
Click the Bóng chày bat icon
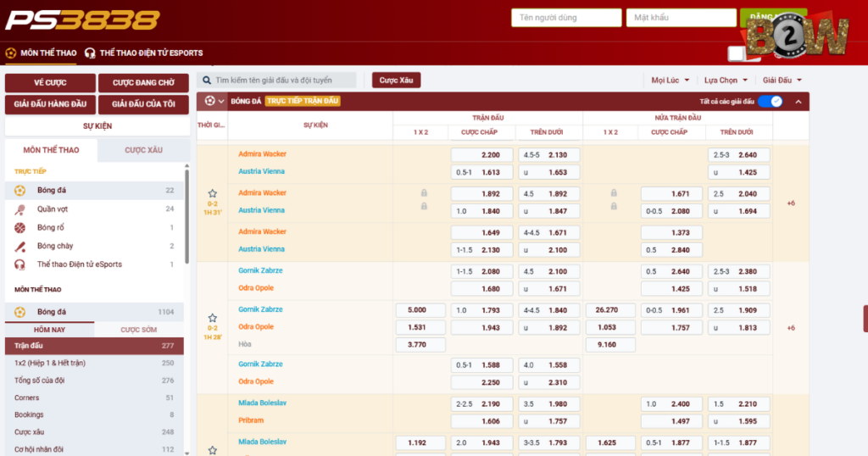(20, 247)
